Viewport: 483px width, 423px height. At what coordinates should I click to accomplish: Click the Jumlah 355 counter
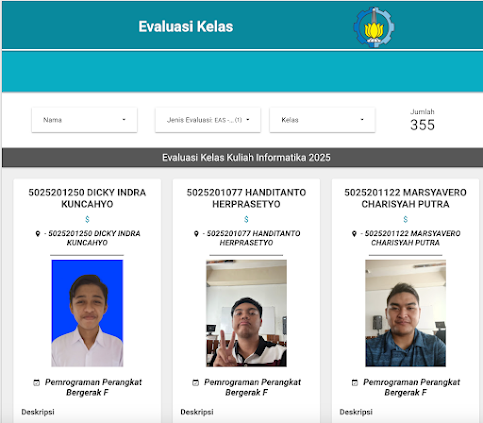[422, 120]
